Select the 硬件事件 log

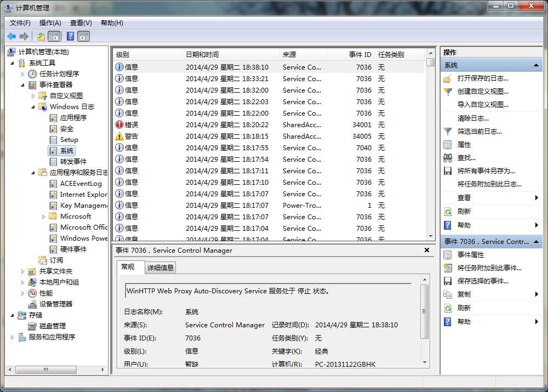point(73,249)
